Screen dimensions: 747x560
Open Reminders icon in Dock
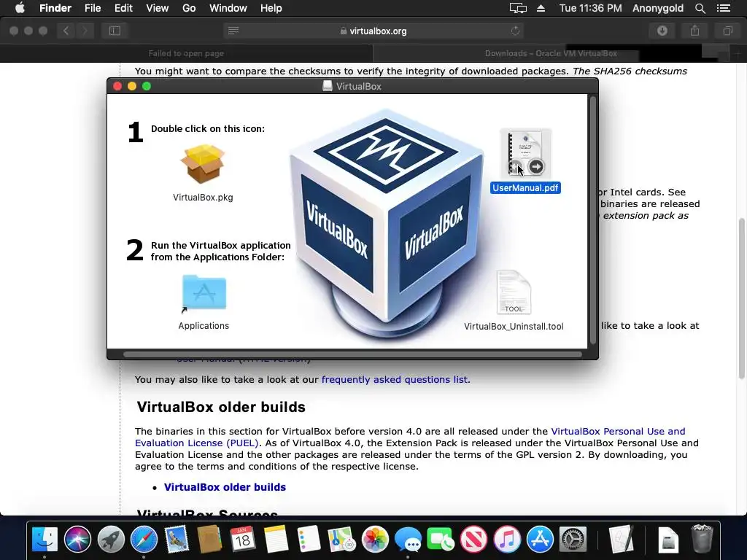coord(309,540)
